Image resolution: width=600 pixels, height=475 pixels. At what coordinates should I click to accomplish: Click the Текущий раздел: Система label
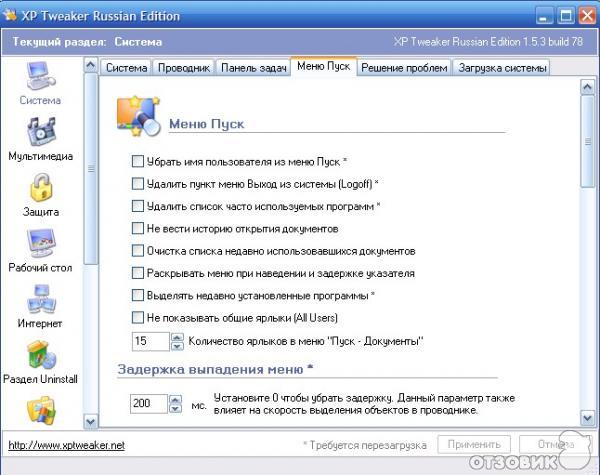87,42
